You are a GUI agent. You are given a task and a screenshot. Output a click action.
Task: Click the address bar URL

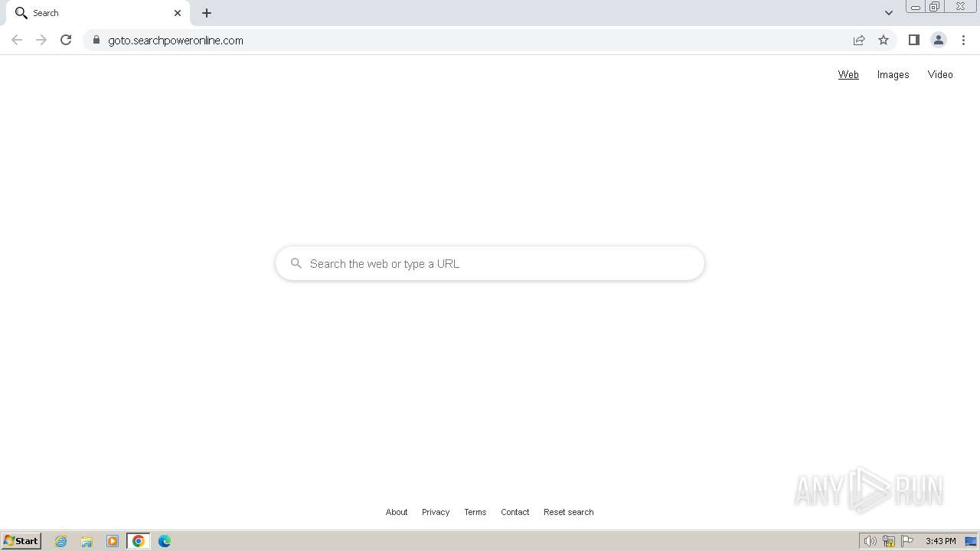tap(175, 41)
